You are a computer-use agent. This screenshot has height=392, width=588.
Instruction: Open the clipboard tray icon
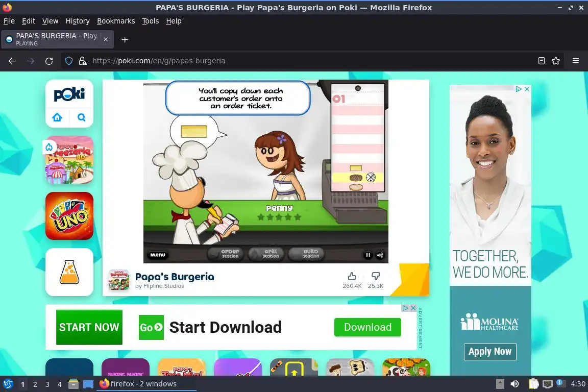(x=533, y=384)
